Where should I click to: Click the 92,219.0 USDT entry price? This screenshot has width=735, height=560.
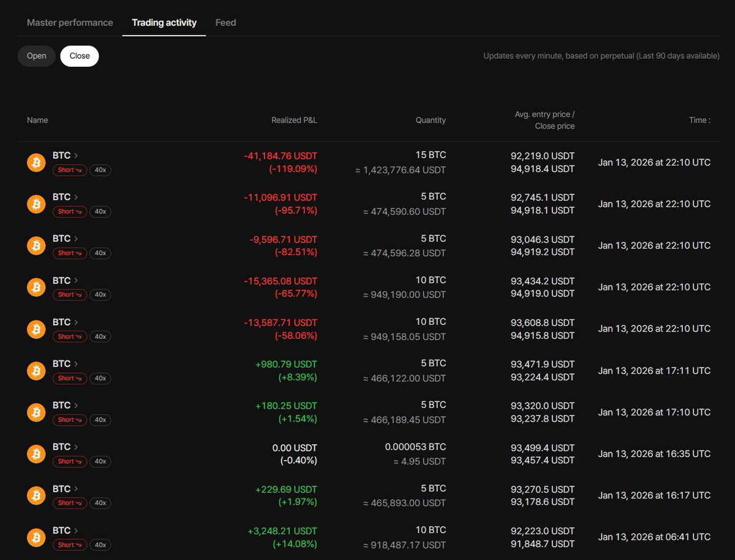543,156
